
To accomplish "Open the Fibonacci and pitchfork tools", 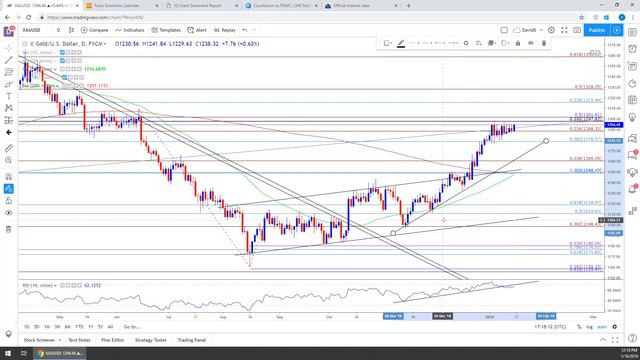I will (9, 72).
